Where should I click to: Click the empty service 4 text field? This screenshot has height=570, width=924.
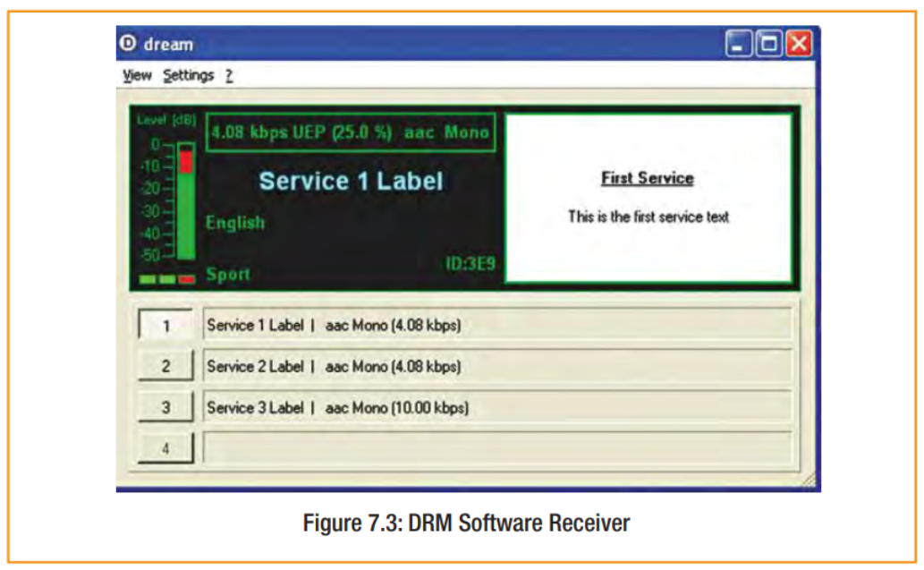tap(496, 448)
